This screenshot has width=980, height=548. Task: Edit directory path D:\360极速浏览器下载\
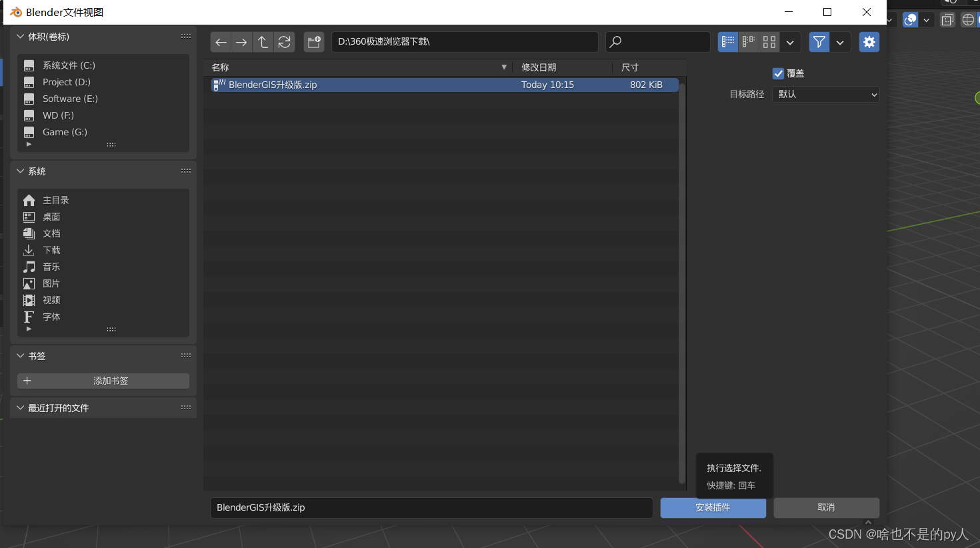[465, 42]
